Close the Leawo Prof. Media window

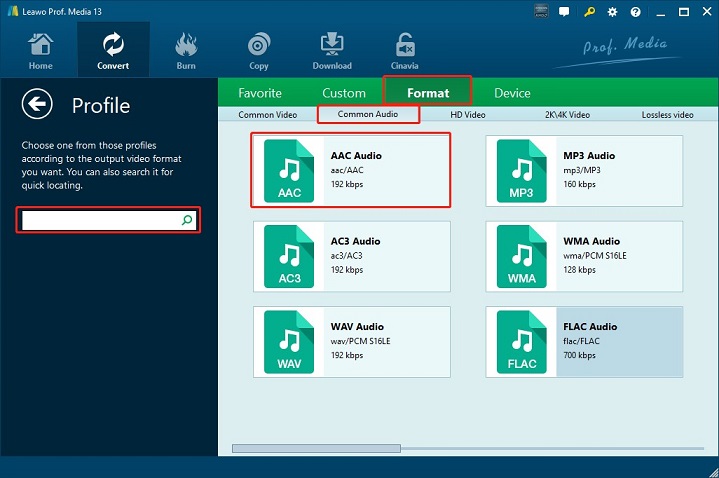pyautogui.click(x=707, y=12)
